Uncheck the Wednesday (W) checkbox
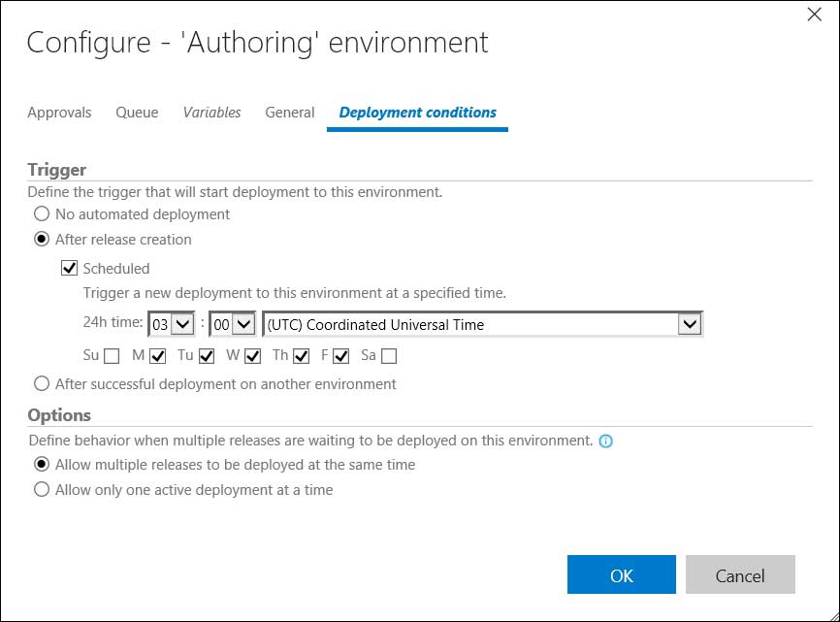This screenshot has width=840, height=622. click(x=253, y=356)
